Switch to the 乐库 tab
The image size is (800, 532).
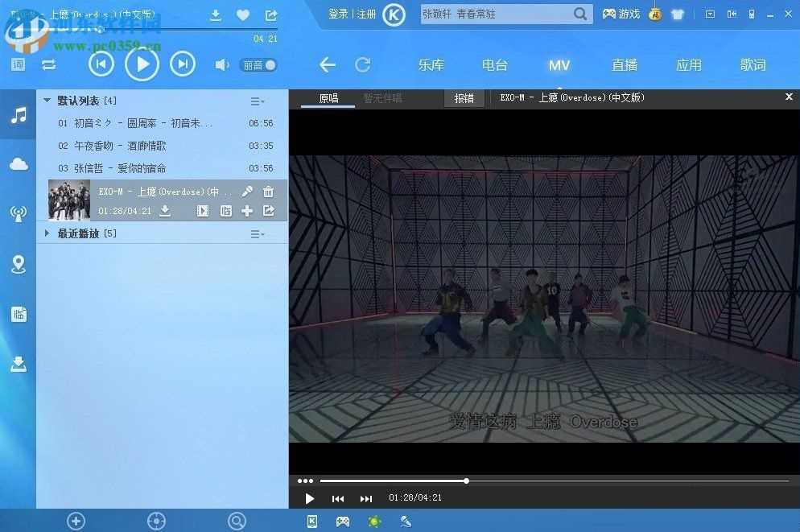pos(431,65)
